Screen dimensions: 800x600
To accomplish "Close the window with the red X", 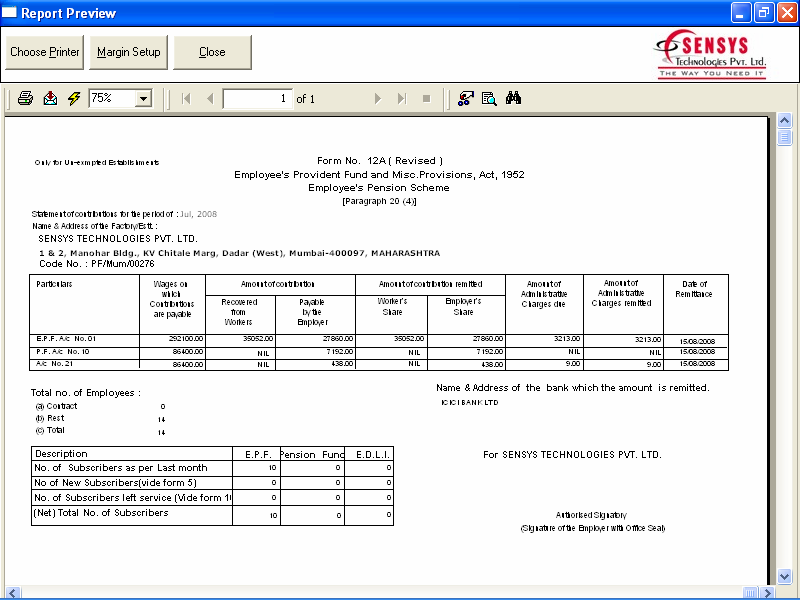I will (x=787, y=13).
